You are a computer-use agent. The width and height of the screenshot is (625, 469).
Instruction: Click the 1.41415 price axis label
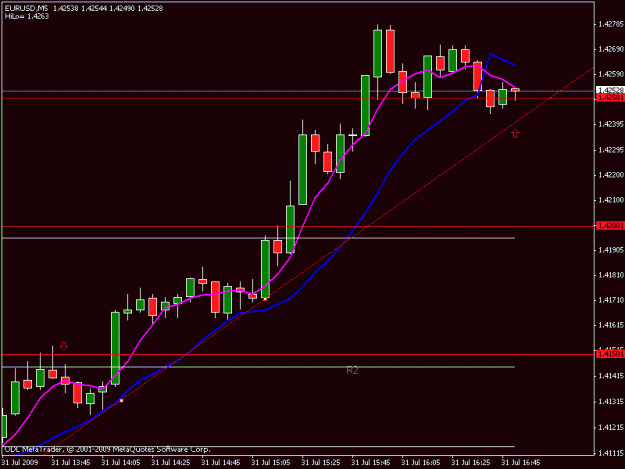pyautogui.click(x=611, y=376)
